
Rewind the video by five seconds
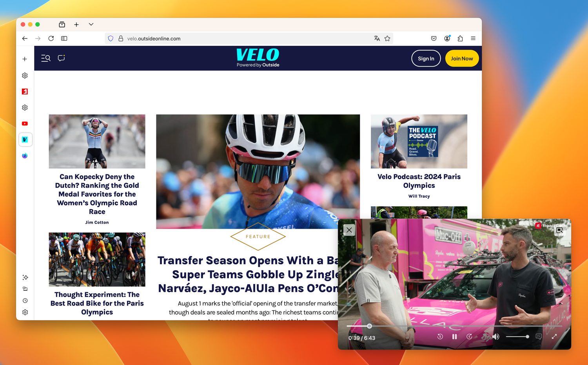pos(440,336)
